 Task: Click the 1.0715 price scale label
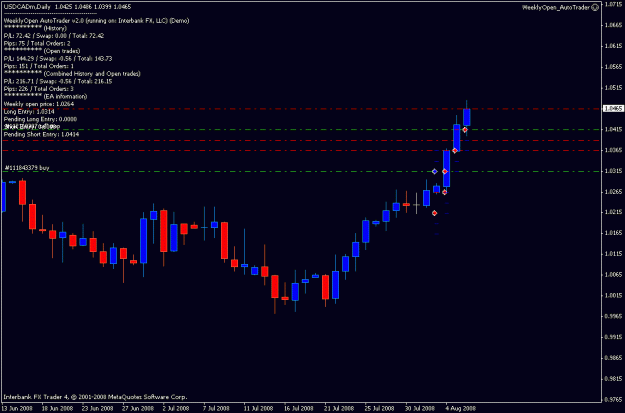coord(614,4)
